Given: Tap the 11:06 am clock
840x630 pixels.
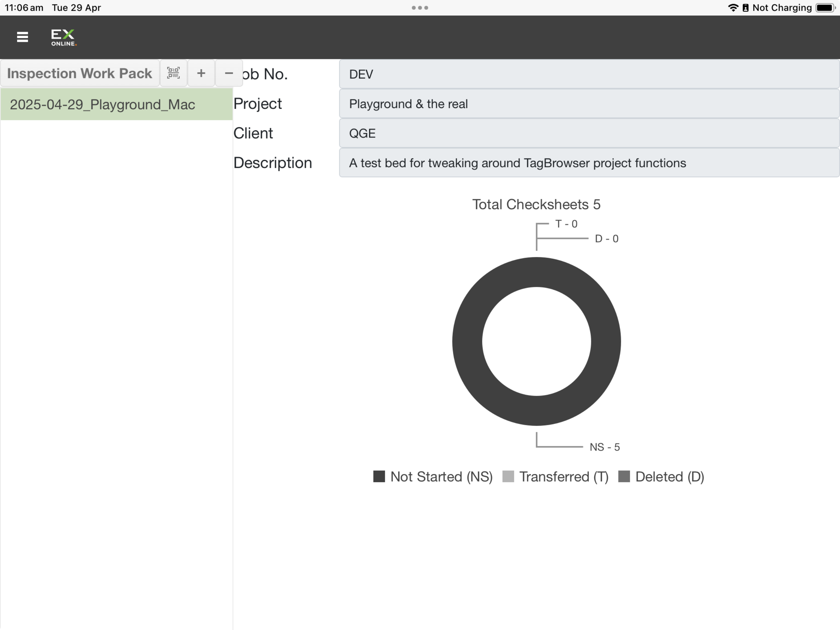Looking at the screenshot, I should point(24,8).
